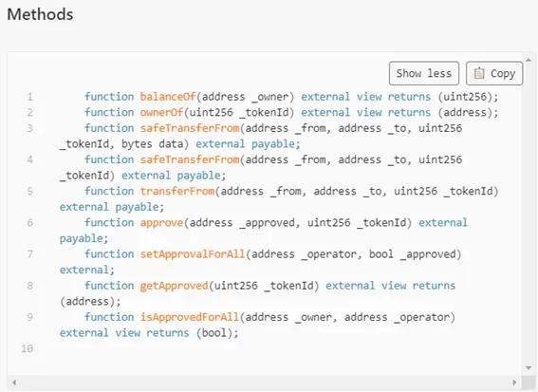The image size is (538, 392).
Task: Click "(address _owner)" in the balanceOf line
Action: tap(246, 97)
